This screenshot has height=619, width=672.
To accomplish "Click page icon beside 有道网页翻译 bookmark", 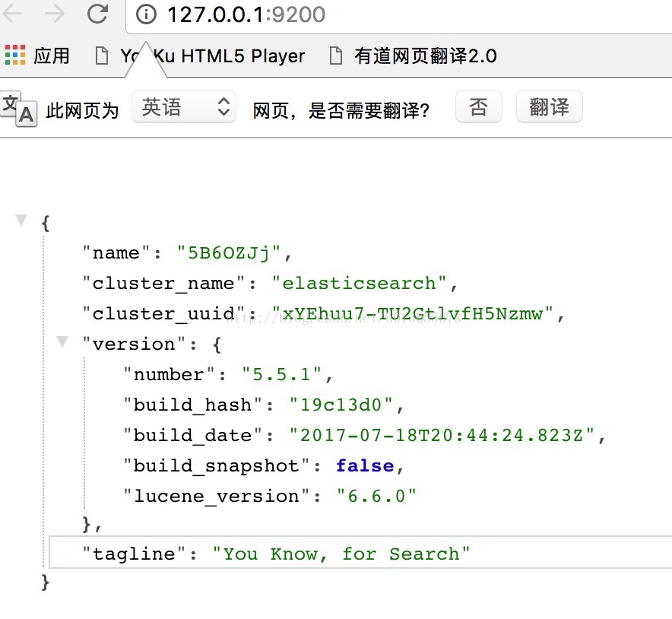I will click(x=335, y=56).
